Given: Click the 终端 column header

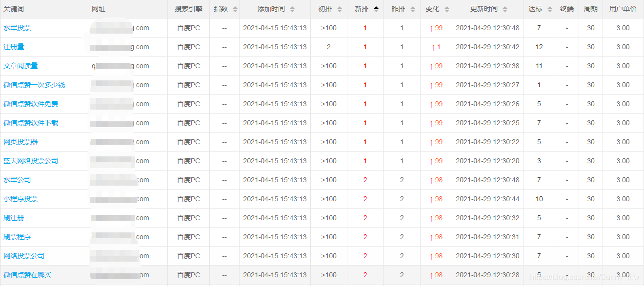Looking at the screenshot, I should (x=566, y=9).
